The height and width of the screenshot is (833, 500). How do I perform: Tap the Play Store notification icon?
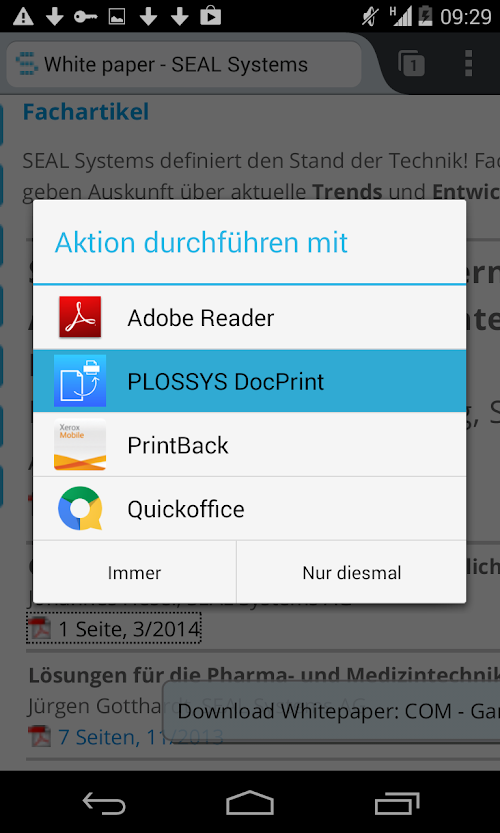(210, 15)
